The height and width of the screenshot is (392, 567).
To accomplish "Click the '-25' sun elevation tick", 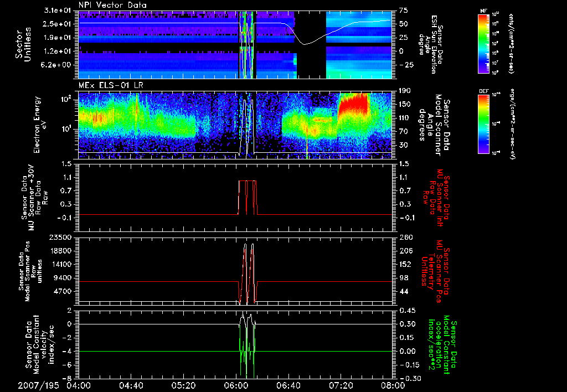I will pyautogui.click(x=406, y=65).
